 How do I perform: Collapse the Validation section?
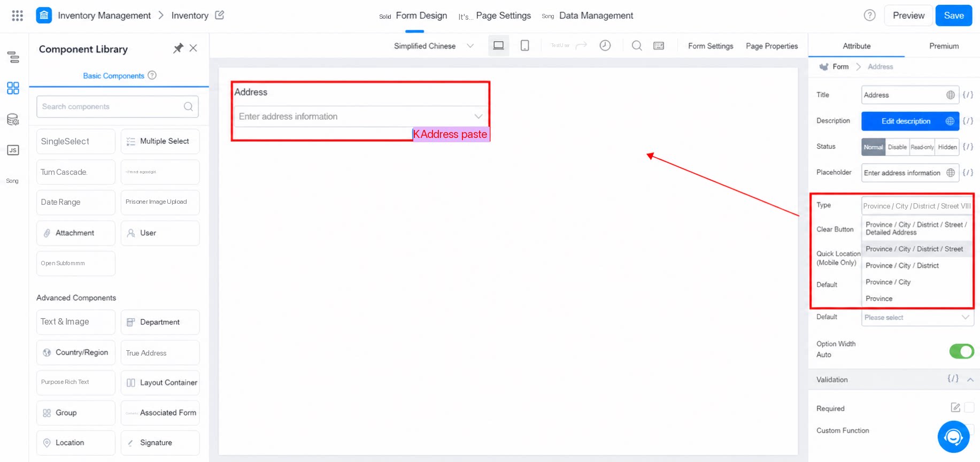coord(970,380)
